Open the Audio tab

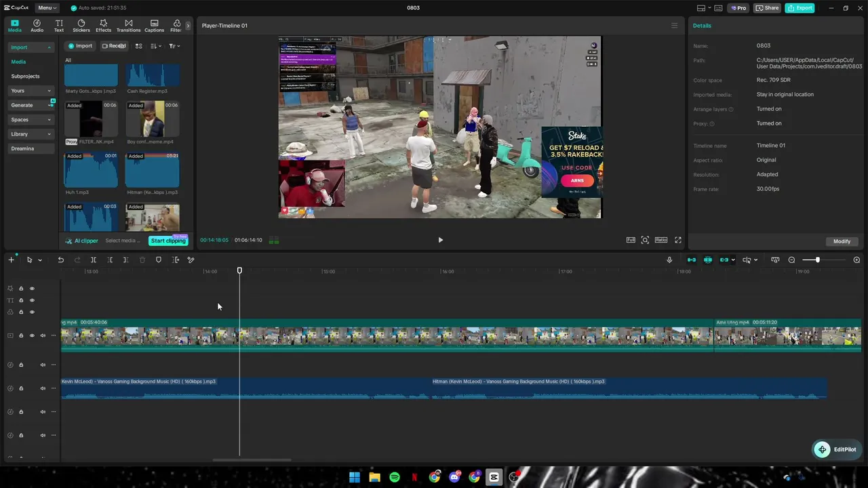[37, 26]
